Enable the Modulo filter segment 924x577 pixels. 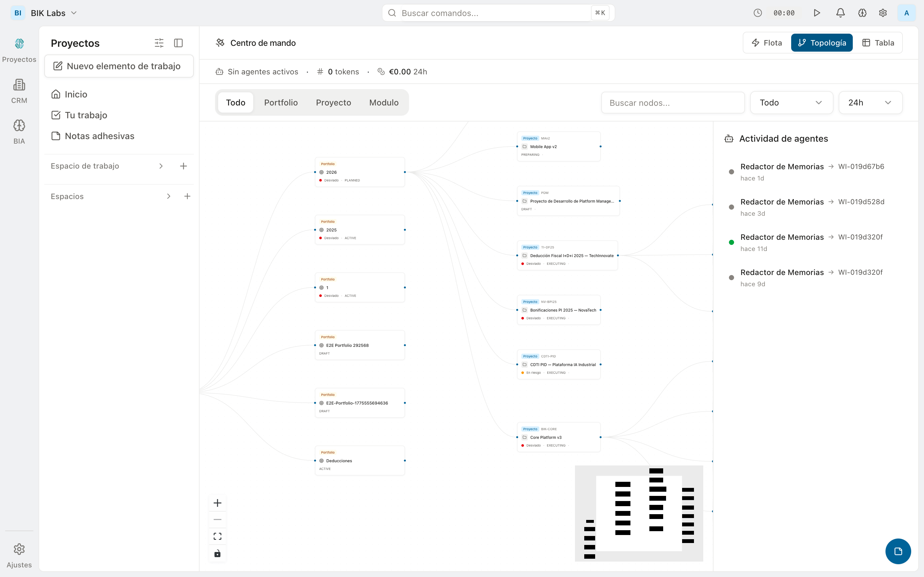click(x=383, y=102)
